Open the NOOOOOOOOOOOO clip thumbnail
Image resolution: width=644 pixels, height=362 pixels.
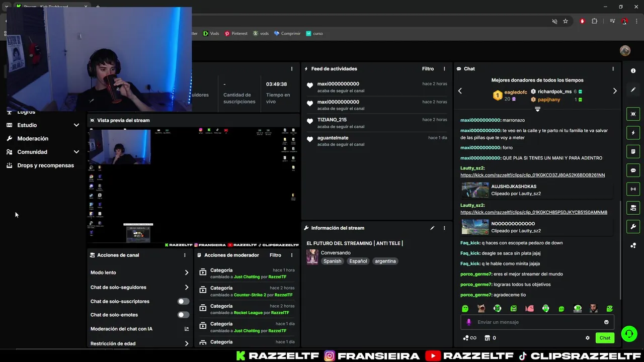click(x=475, y=227)
